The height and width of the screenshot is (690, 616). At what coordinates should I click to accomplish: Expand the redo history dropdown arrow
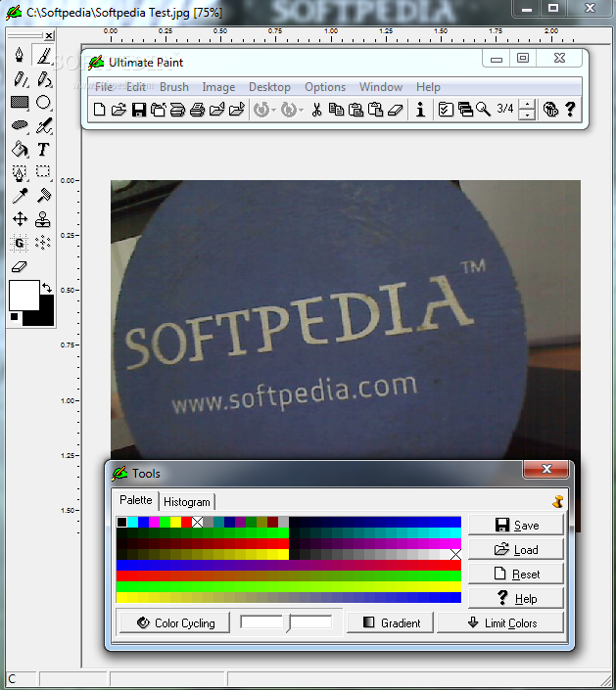302,110
